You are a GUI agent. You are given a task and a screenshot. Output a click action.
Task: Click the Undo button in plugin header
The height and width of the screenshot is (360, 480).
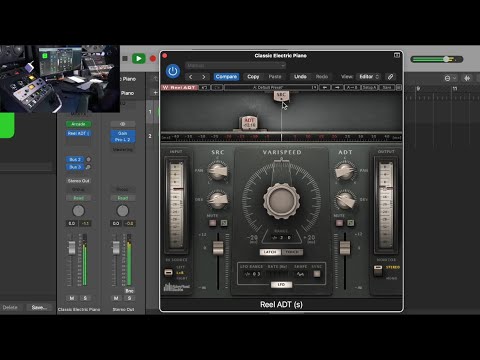coord(300,77)
